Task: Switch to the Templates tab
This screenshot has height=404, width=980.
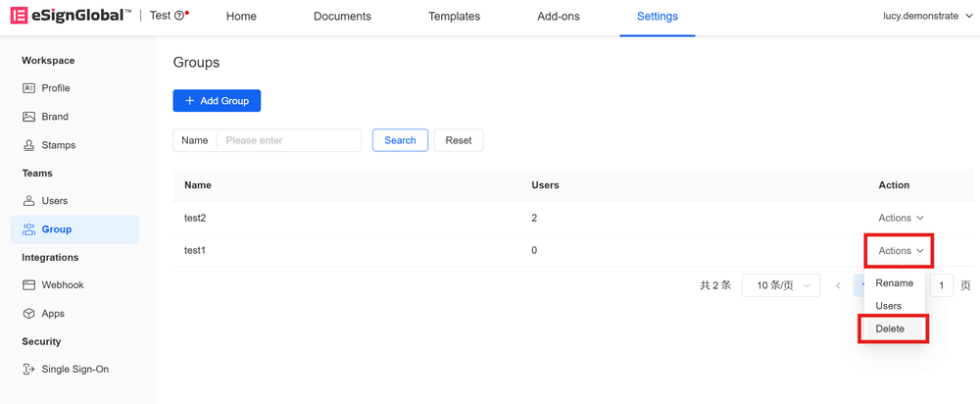Action: point(454,17)
